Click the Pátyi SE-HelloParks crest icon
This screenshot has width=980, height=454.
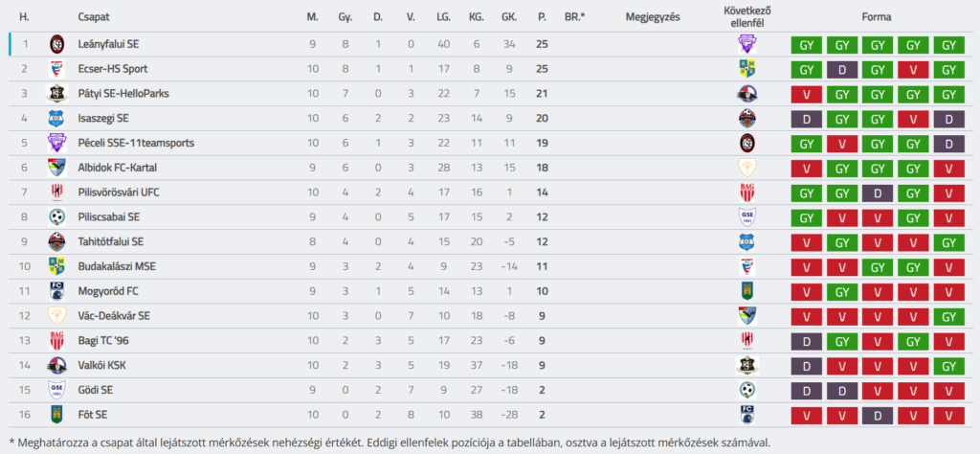[x=56, y=94]
